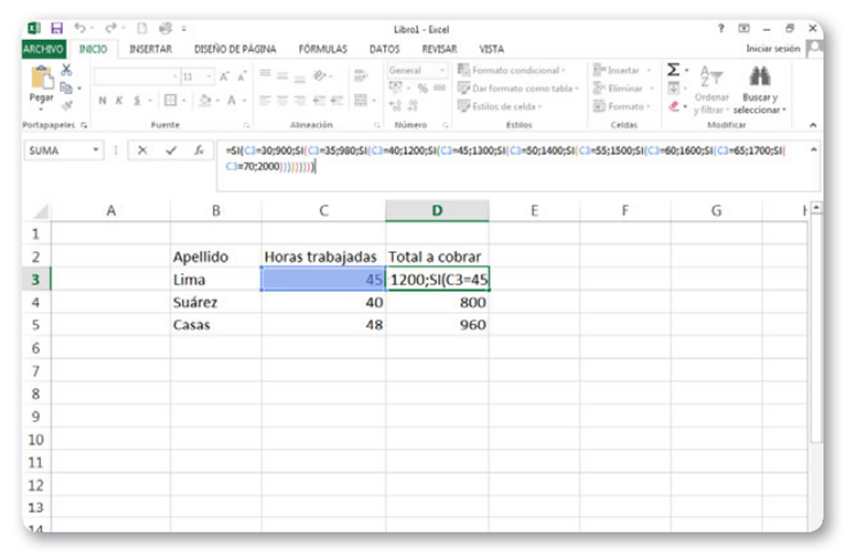Click the Pegar paste icon
Image resolution: width=850 pixels, height=552 pixels.
(x=41, y=82)
